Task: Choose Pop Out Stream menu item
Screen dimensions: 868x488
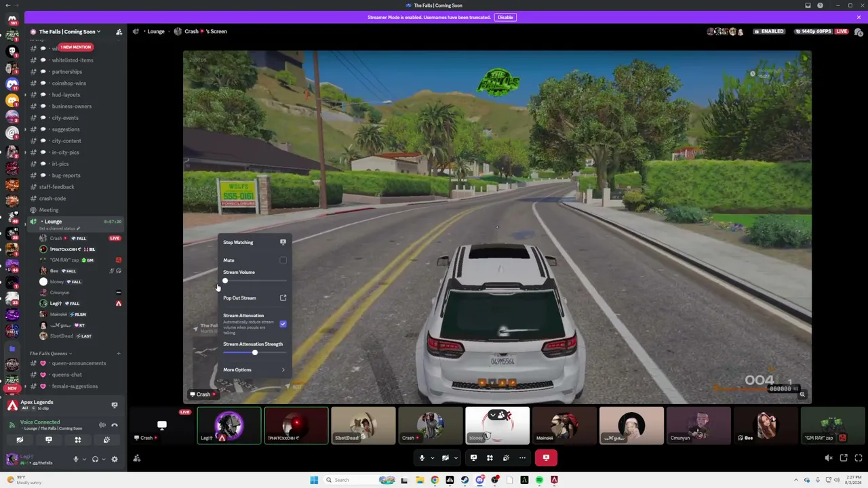Action: [254, 298]
